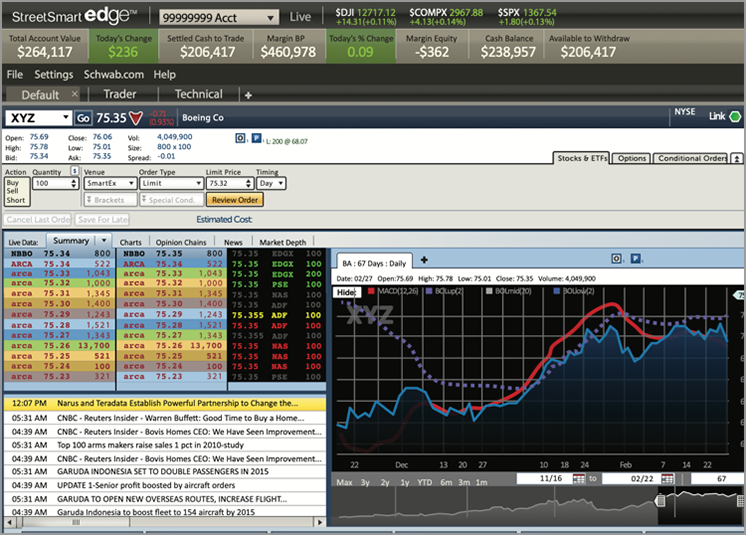The image size is (746, 535).
Task: Open the XYZ symbol dropdown
Action: 65,117
